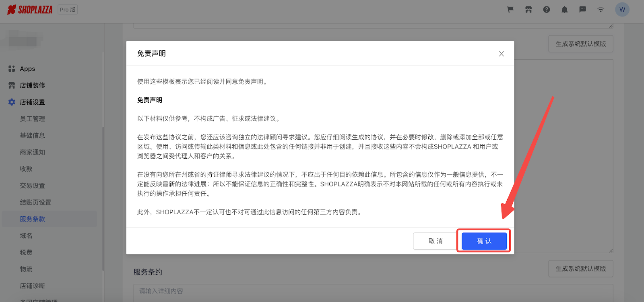Go to 收款 settings
The width and height of the screenshot is (644, 302).
26,169
